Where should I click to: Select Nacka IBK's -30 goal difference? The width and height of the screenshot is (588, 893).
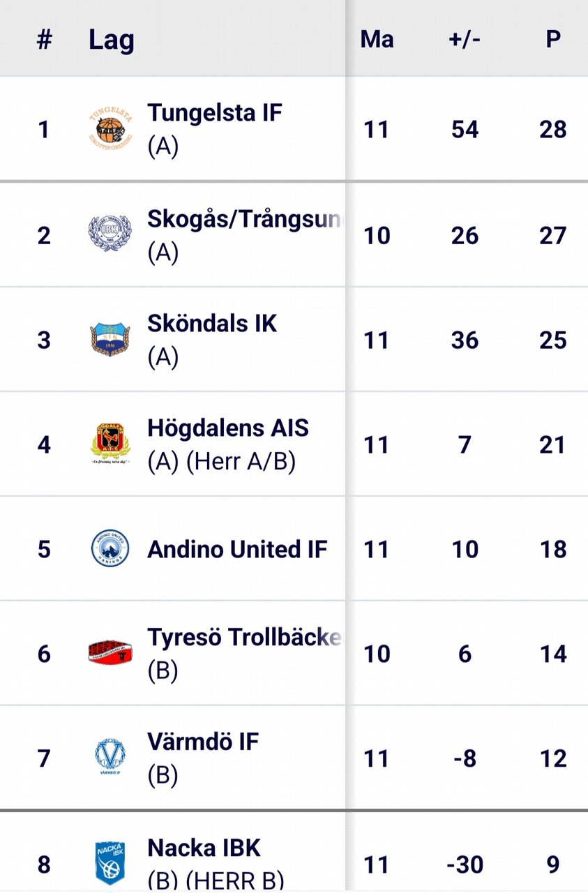pyautogui.click(x=465, y=864)
